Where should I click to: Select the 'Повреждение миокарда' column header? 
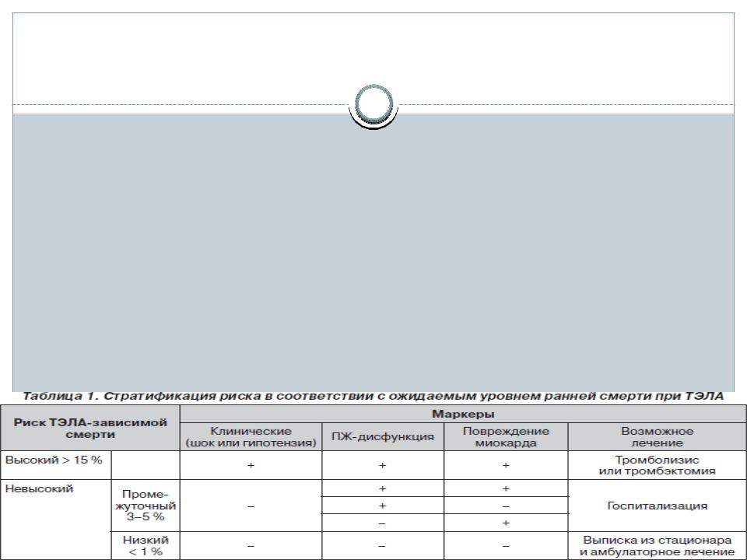506,436
